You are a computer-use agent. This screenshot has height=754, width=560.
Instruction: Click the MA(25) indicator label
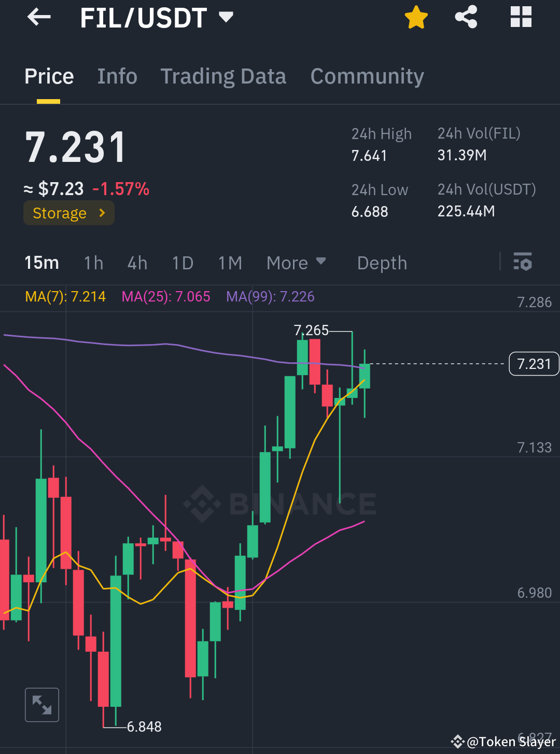click(x=165, y=296)
